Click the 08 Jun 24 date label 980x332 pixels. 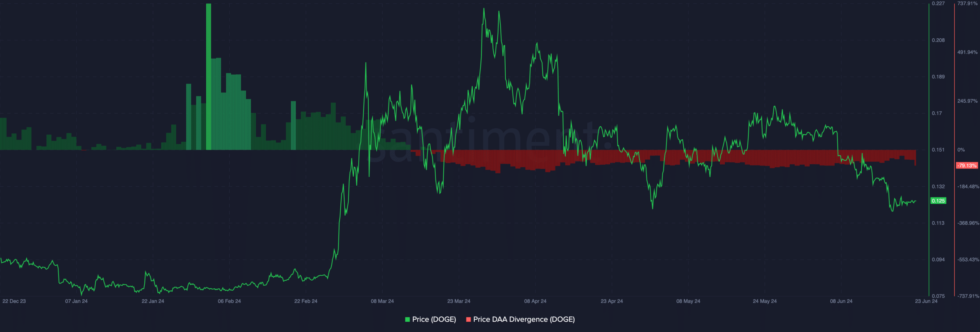tap(841, 301)
